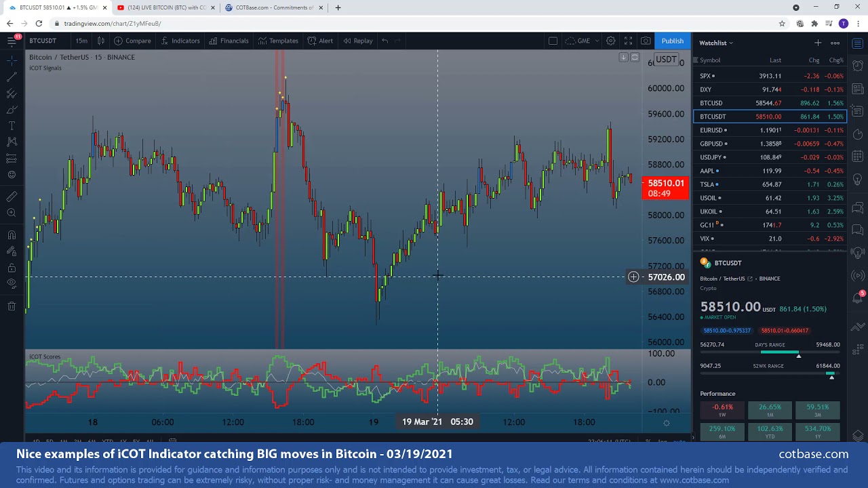Viewport: 868px width, 488px height.
Task: Open the news sidebar panel
Action: (858, 89)
